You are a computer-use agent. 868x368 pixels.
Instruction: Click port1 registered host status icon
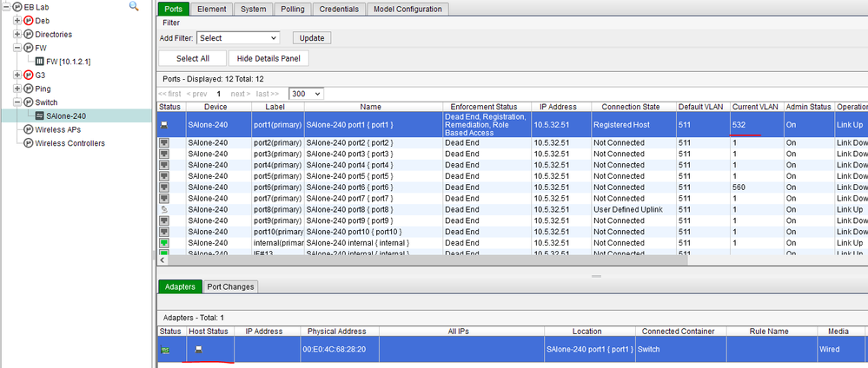click(163, 125)
